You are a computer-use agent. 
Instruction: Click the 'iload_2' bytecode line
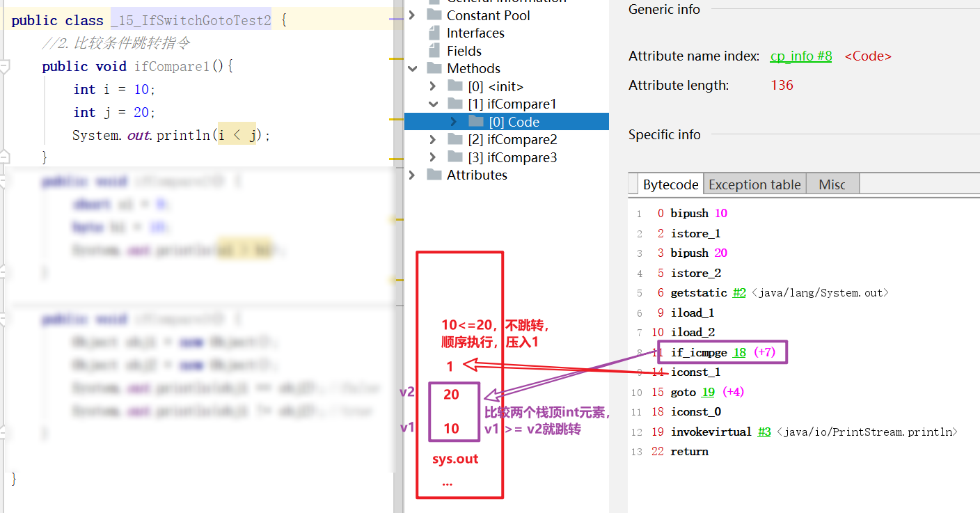coord(693,332)
